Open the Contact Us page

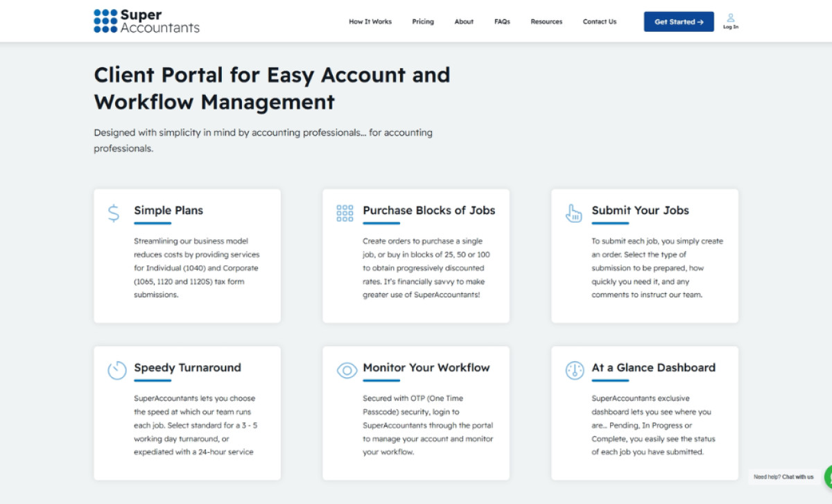pos(599,21)
